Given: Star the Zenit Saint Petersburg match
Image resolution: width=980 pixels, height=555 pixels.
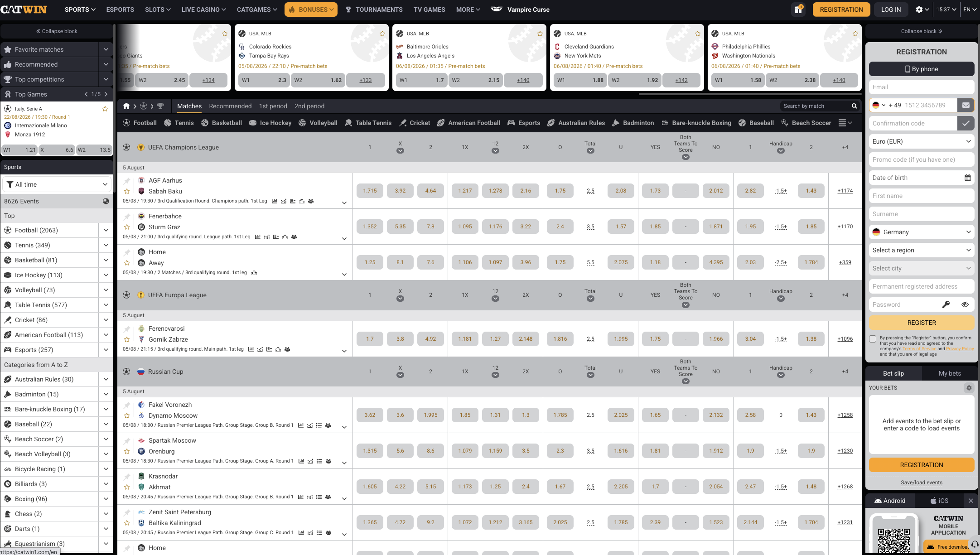Looking at the screenshot, I should 127,523.
